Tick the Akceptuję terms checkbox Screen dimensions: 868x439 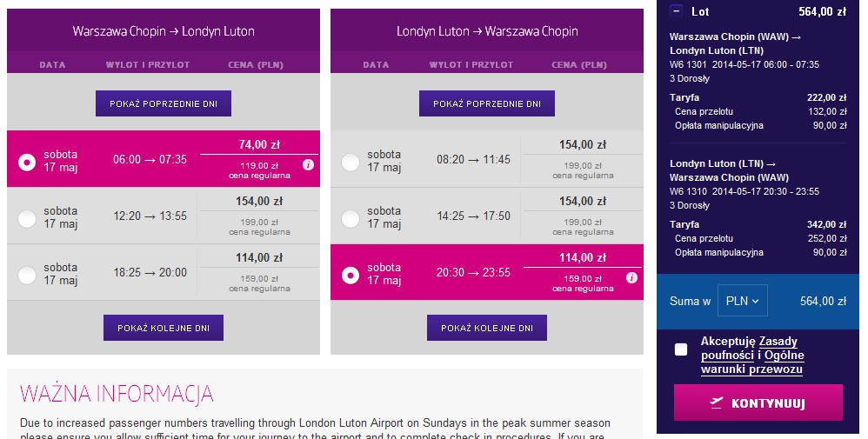(681, 349)
